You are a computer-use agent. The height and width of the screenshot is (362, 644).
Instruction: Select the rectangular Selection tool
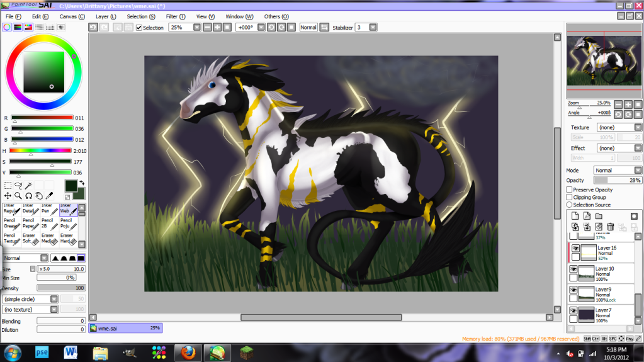pyautogui.click(x=8, y=186)
